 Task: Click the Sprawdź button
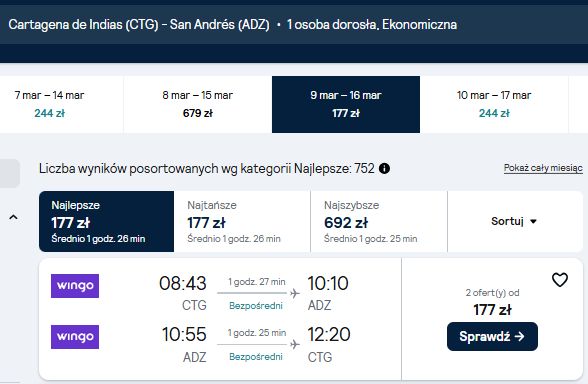pos(492,336)
